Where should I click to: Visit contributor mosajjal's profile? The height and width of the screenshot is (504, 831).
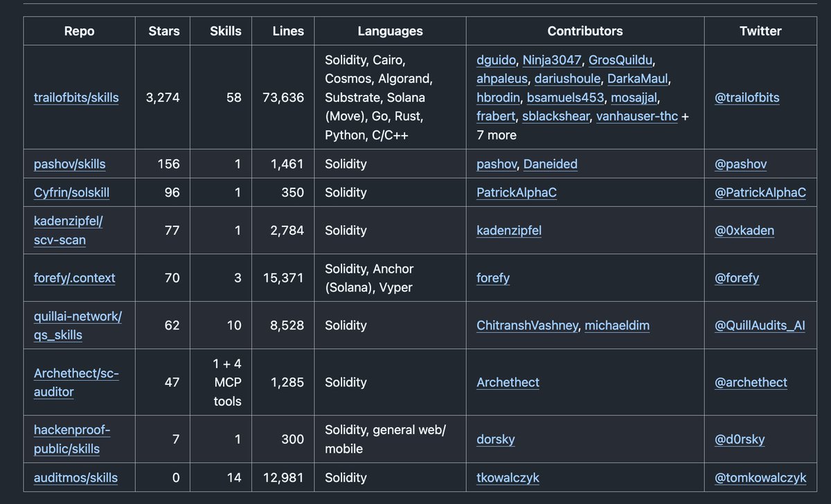pyautogui.click(x=636, y=98)
